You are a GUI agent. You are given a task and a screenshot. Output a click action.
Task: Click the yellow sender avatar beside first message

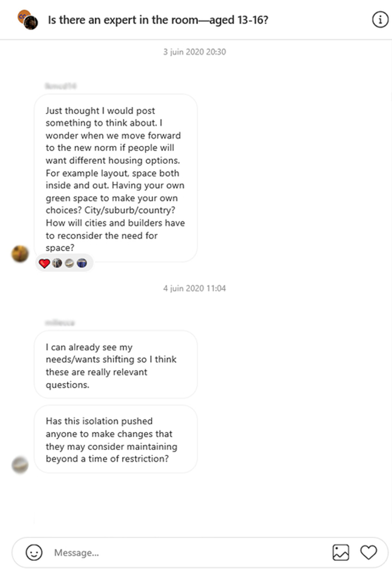[20, 253]
